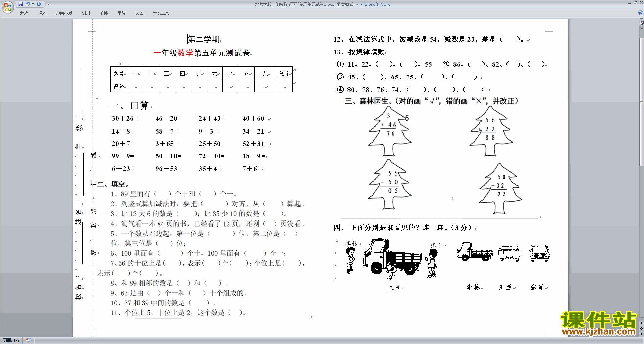Select the large truck picture with children
644x344 pixels.
pyautogui.click(x=392, y=259)
